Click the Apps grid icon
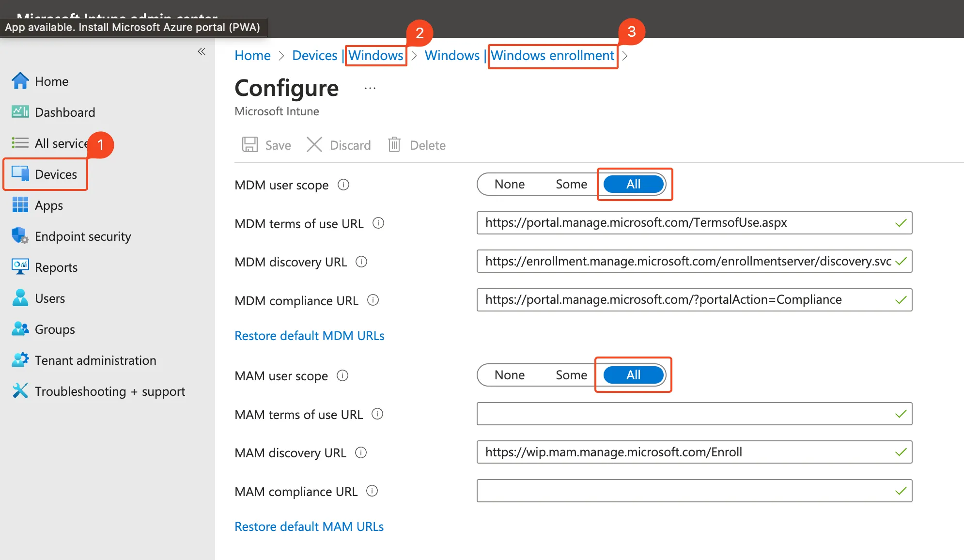The height and width of the screenshot is (560, 964). tap(20, 205)
